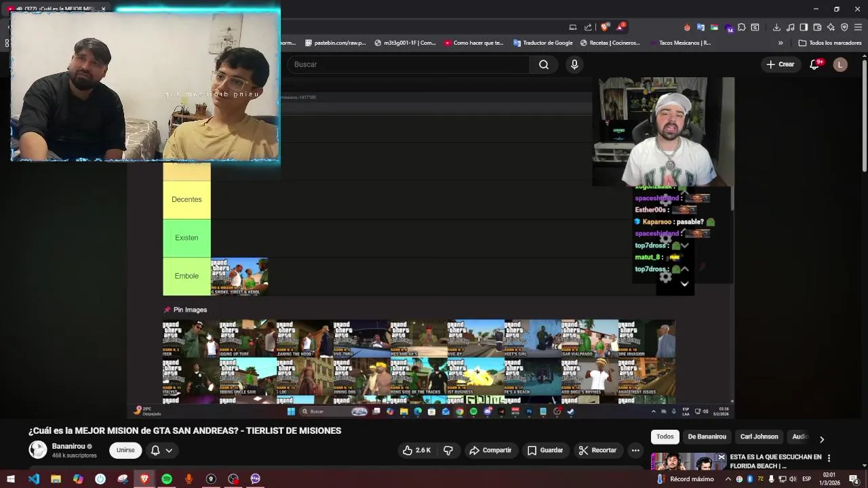
Task: Click the Crear create button
Action: [x=780, y=64]
